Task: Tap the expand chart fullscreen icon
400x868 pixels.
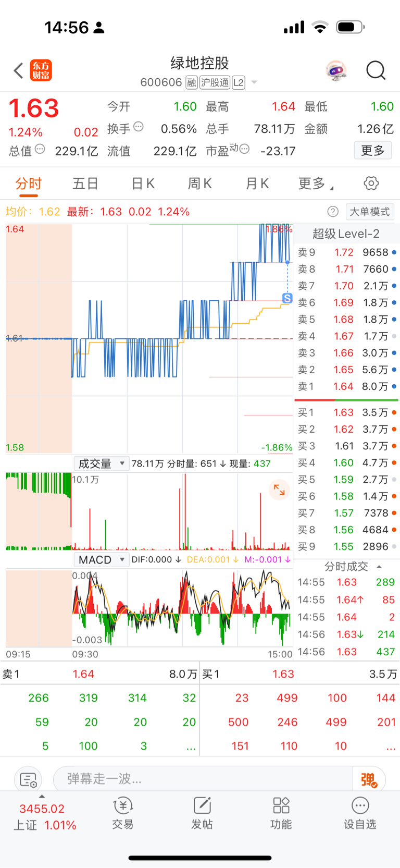Action: tap(279, 490)
